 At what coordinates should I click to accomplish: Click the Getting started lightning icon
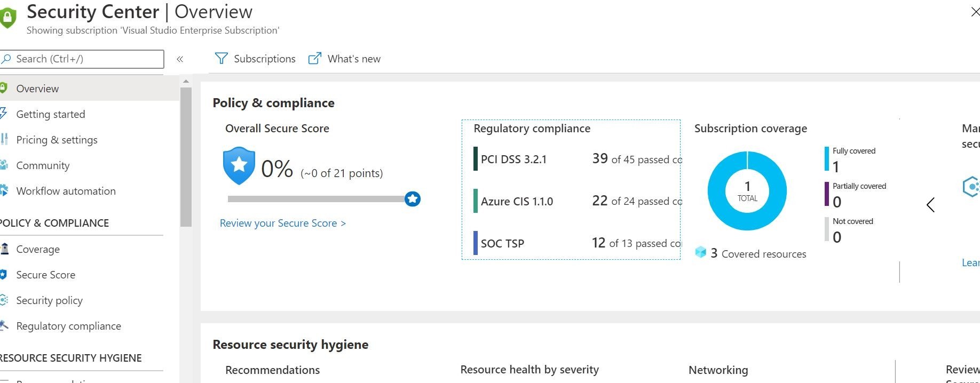click(x=4, y=114)
